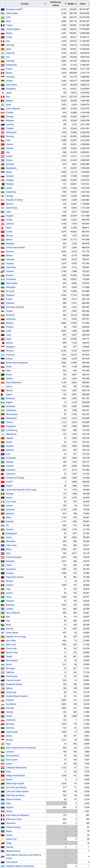The image size is (90, 868).
Task: Open the South Africa country link
Action: click(11, 85)
